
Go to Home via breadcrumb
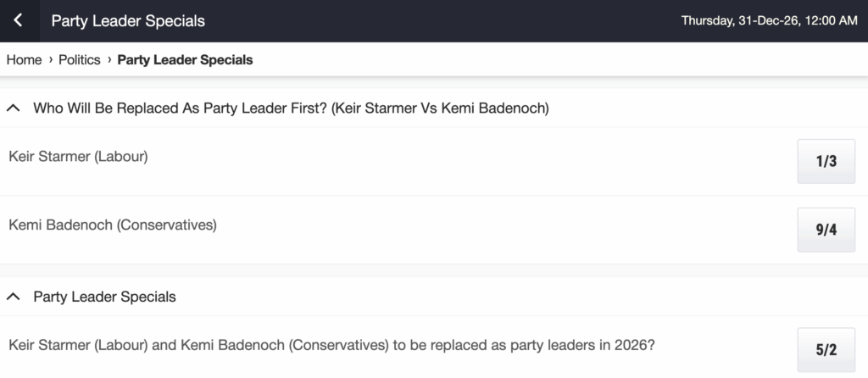(24, 60)
